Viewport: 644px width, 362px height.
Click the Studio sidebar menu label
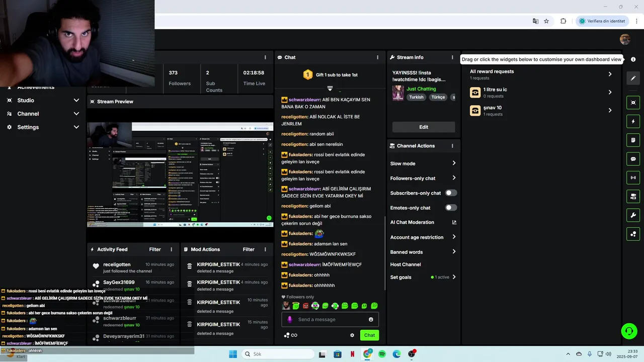(26, 100)
